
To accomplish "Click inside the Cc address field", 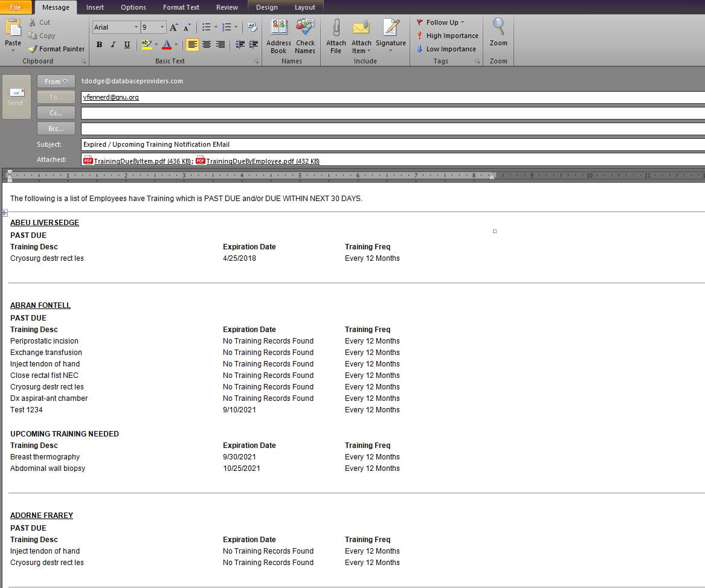I will [393, 113].
